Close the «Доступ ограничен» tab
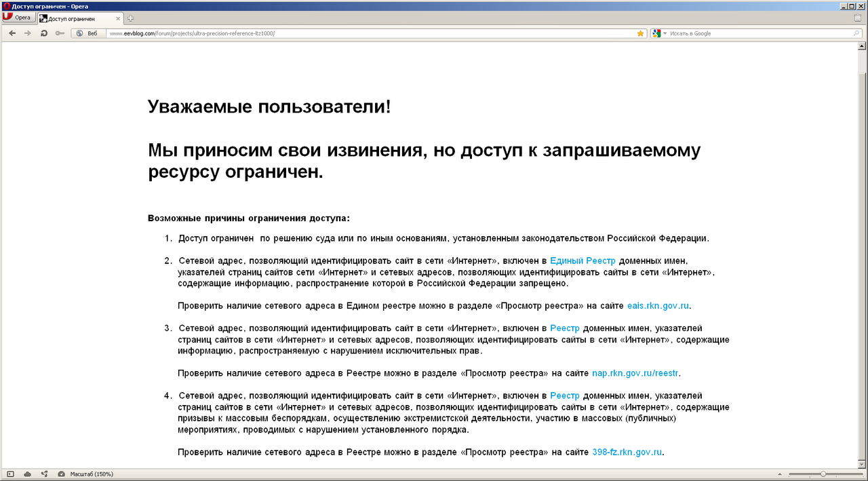868x481 pixels. (119, 18)
